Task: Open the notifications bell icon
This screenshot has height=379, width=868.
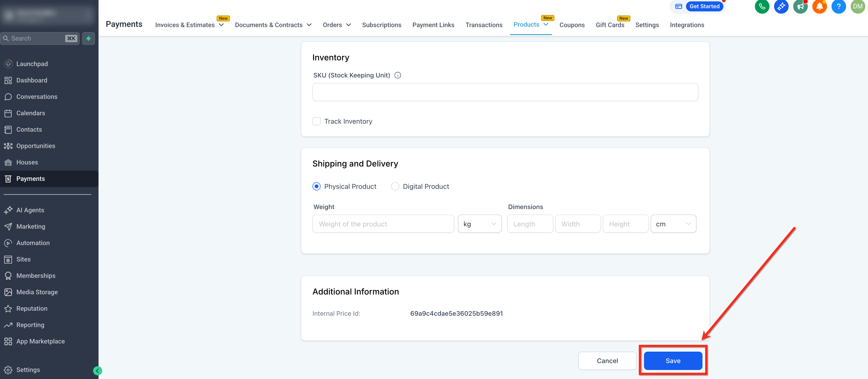Action: (x=819, y=6)
